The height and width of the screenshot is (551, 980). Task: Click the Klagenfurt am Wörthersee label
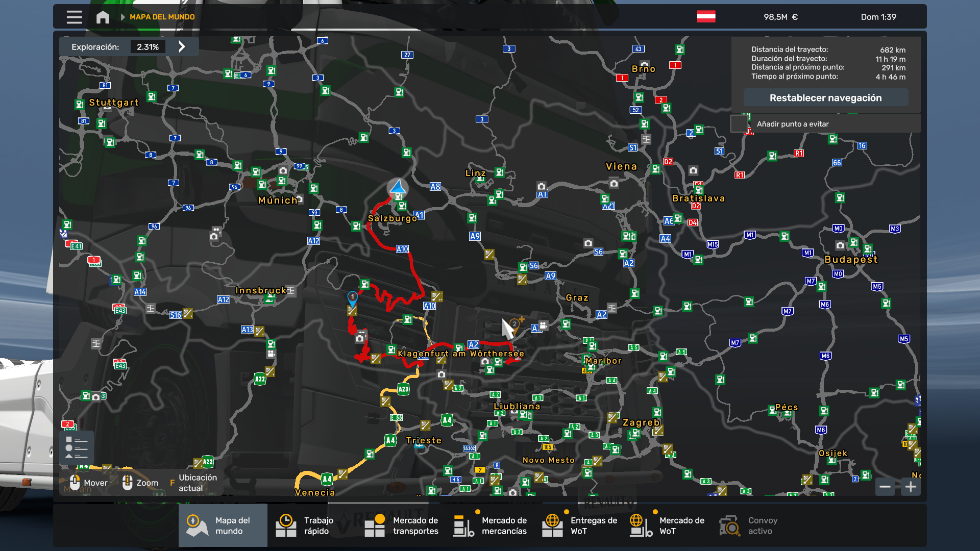tap(460, 354)
